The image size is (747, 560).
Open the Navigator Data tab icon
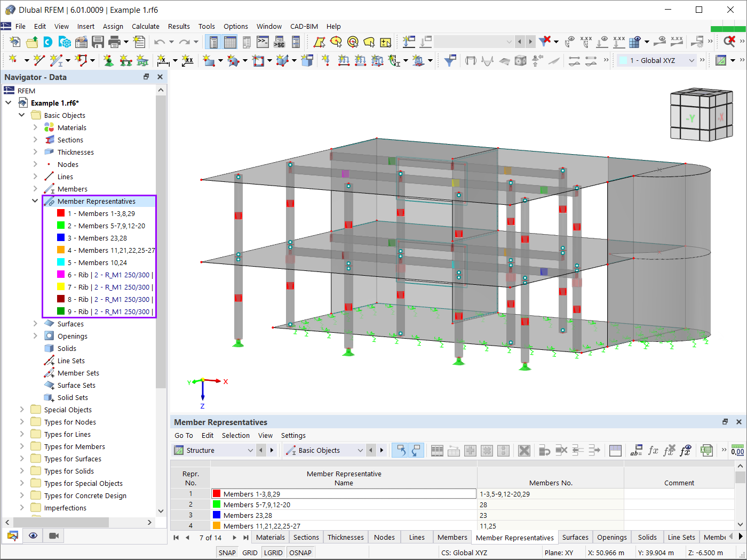(x=13, y=535)
